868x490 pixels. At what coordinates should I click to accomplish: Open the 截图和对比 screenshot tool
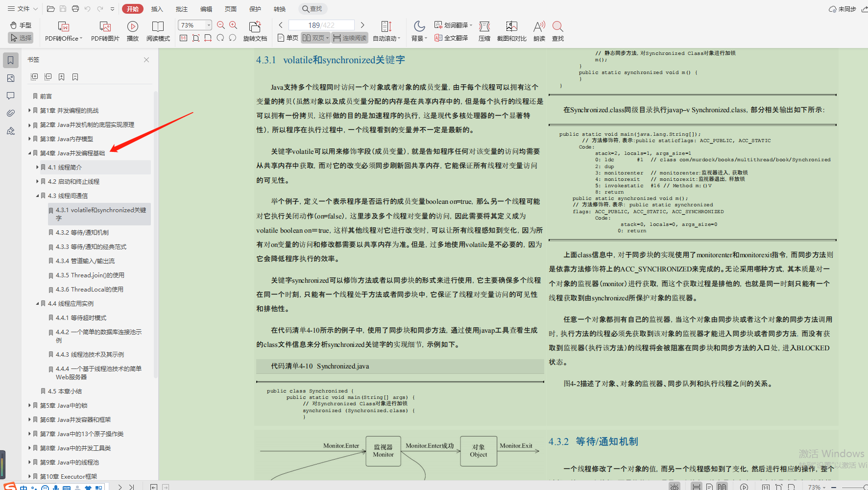[511, 31]
